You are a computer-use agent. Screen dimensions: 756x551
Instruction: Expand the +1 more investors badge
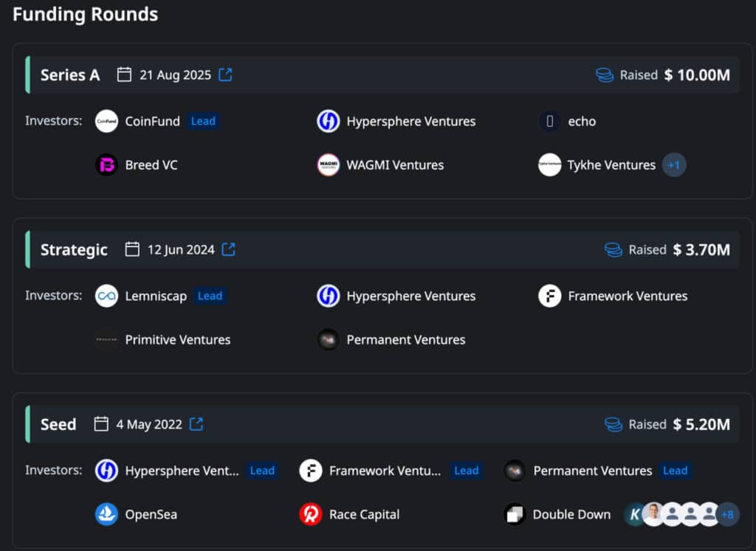pyautogui.click(x=674, y=165)
